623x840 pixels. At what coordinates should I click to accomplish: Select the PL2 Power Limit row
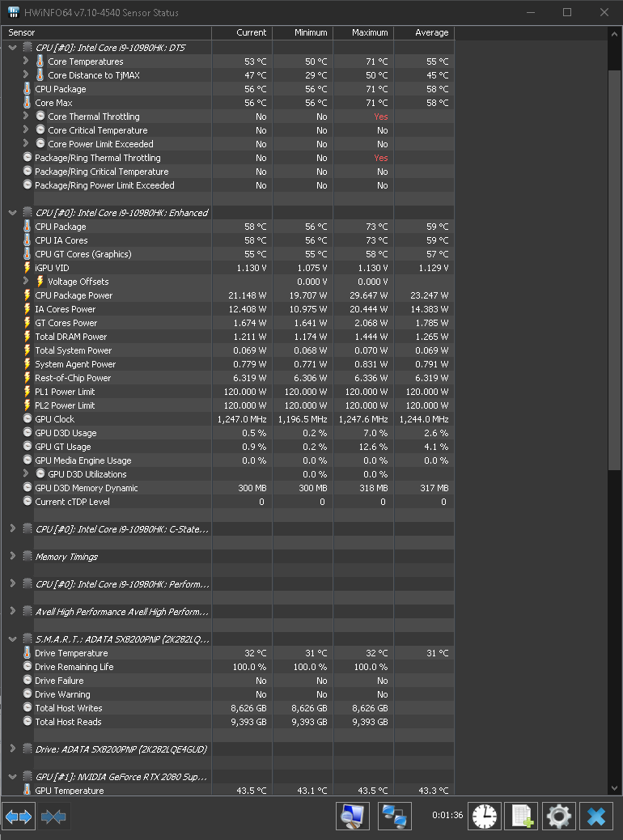coord(227,405)
